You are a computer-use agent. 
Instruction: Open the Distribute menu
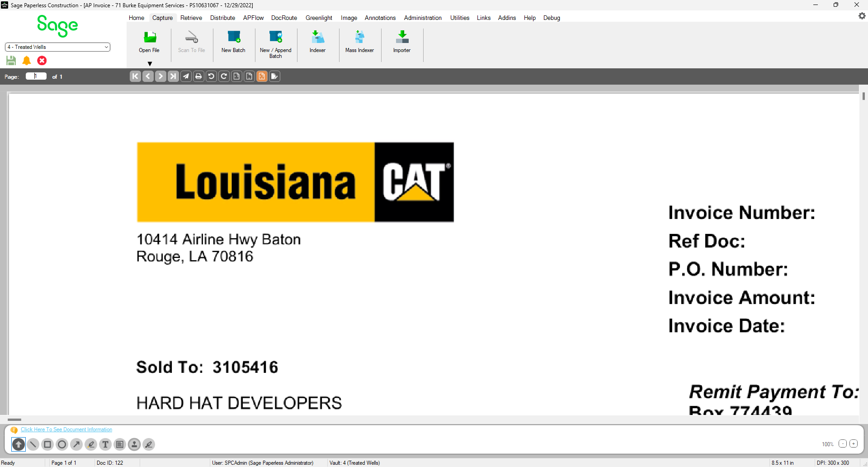[x=222, y=18]
